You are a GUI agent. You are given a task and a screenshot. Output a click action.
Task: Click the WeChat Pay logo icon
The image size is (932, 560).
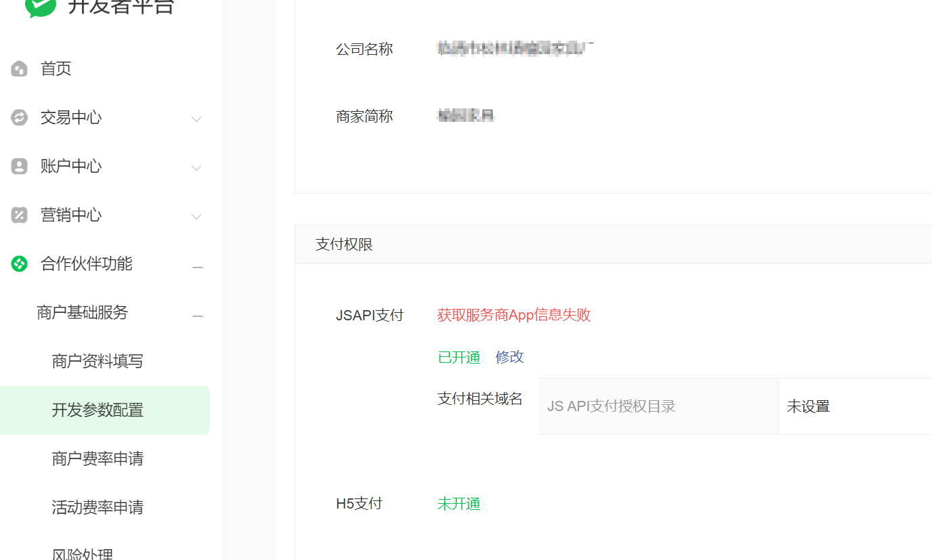tap(41, 7)
